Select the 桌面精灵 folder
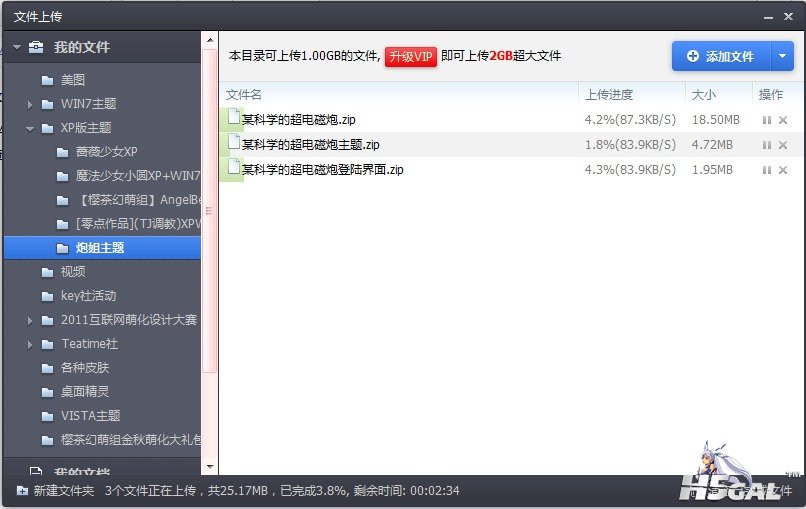The image size is (806, 509). pyautogui.click(x=85, y=391)
